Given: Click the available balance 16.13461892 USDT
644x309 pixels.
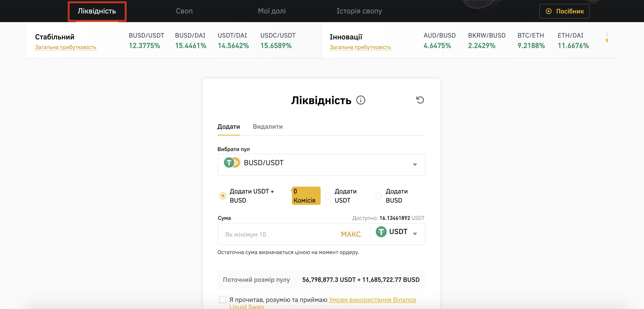Looking at the screenshot, I should coord(402,218).
